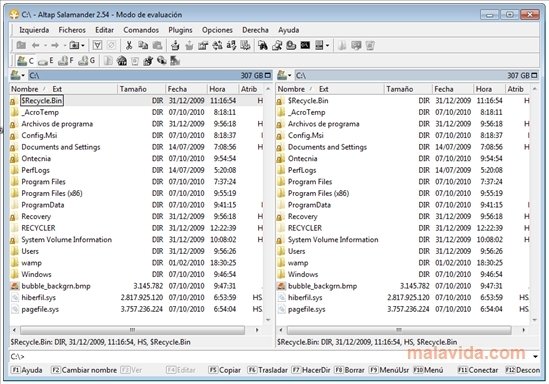
Task: Click the parent directory folder icon
Action: pos(21,45)
